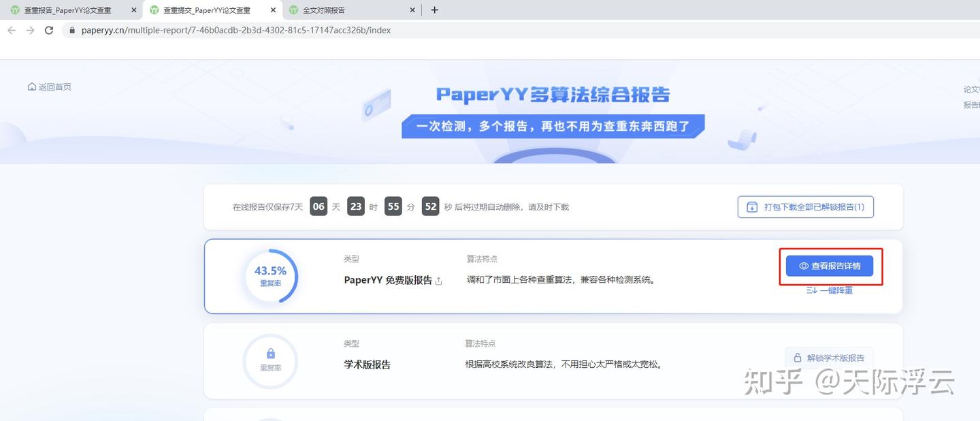Click the 43.5% 重复率 progress circle
The image size is (980, 421).
click(x=271, y=276)
